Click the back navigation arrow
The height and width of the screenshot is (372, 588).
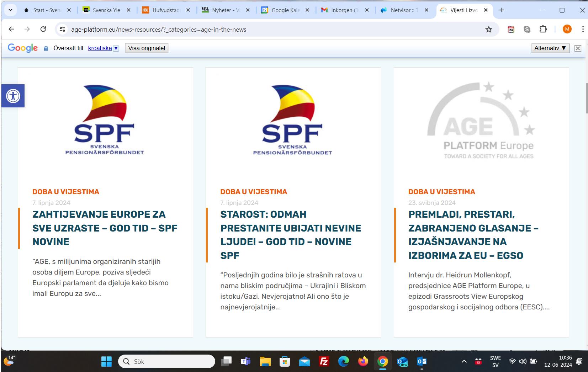click(12, 30)
